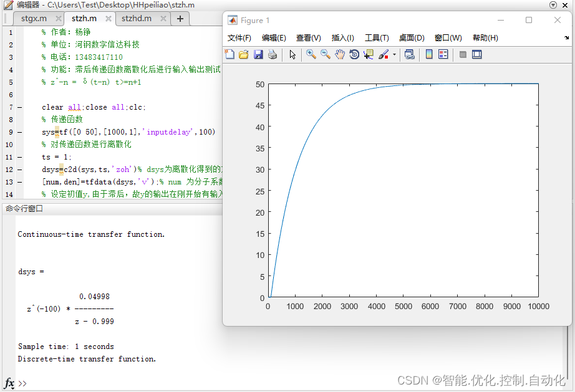Click New Figure icon in Figure 1 toolbar

click(230, 55)
